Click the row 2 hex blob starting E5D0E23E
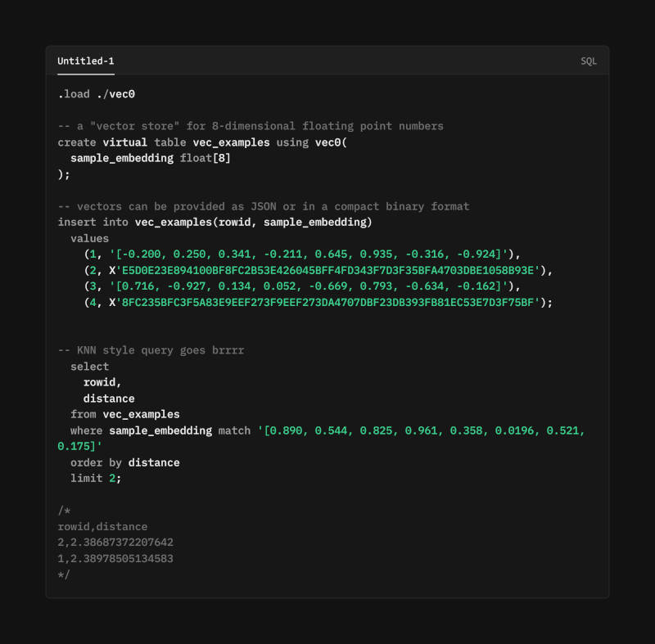 (324, 271)
